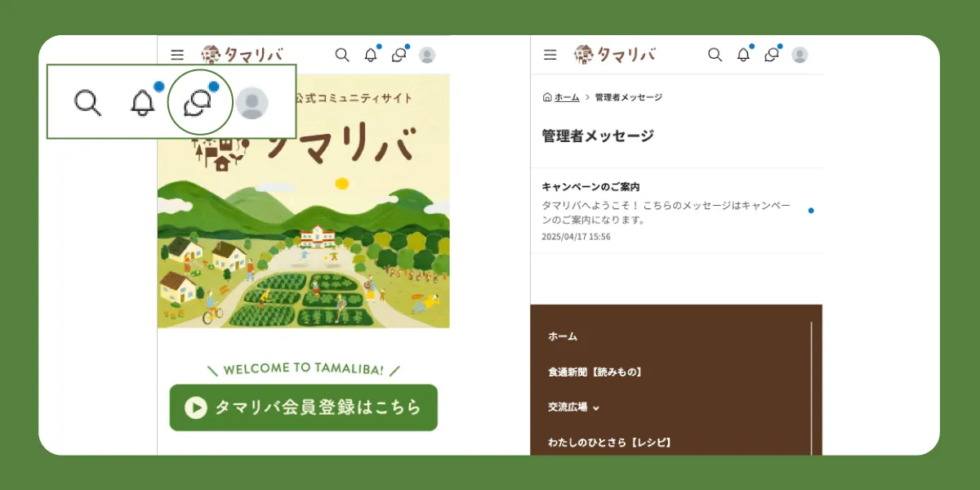Click the enlarged search icon in callout

click(87, 103)
